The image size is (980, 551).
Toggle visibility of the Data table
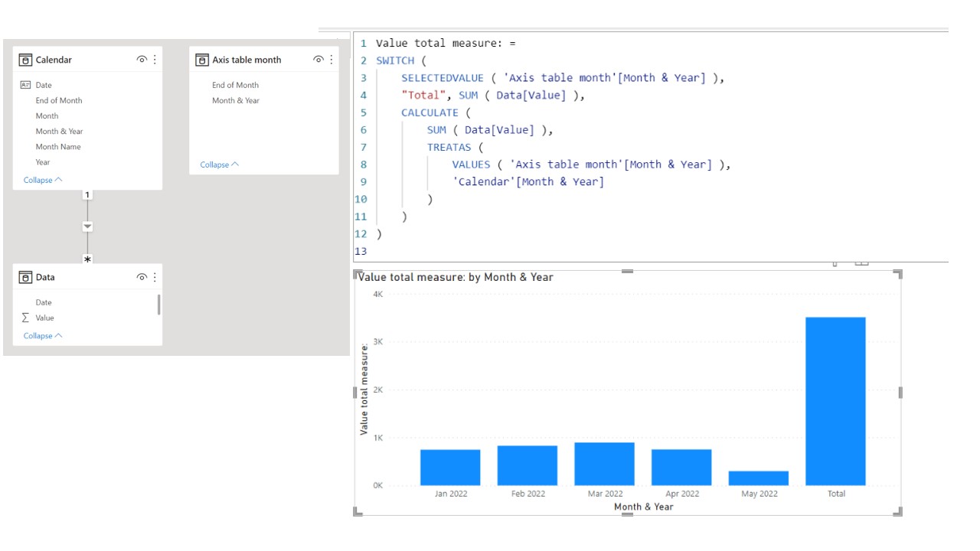pos(142,277)
